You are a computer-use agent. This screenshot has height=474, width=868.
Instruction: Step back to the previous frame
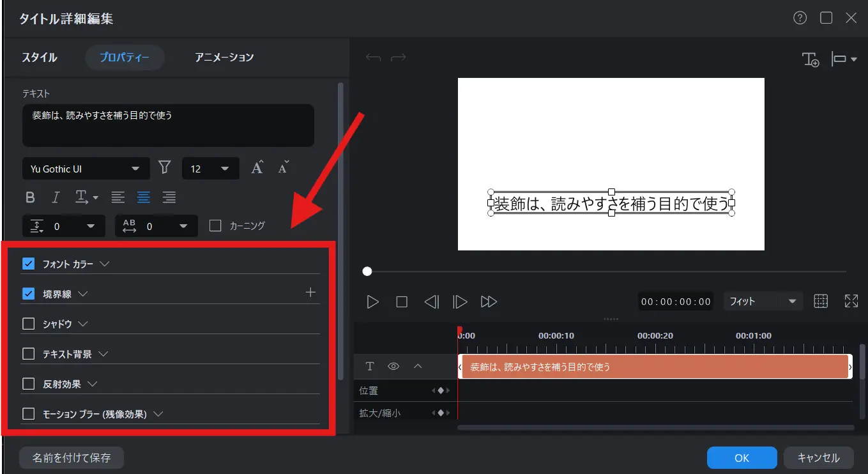tap(432, 302)
